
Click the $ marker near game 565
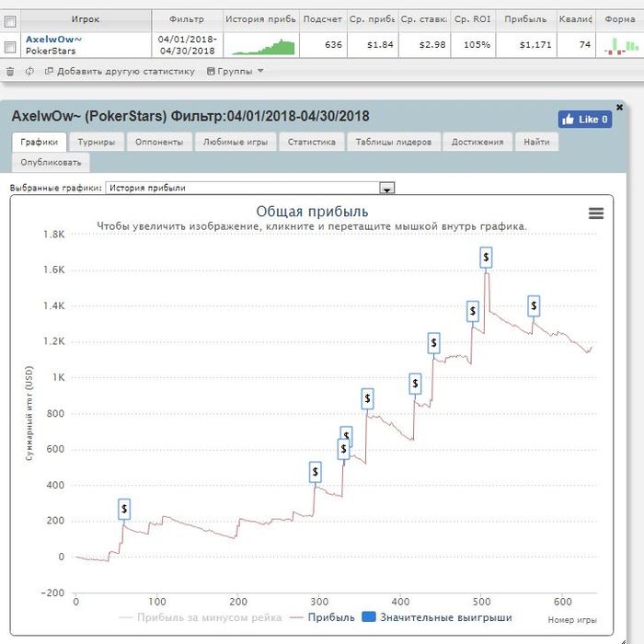(x=534, y=305)
